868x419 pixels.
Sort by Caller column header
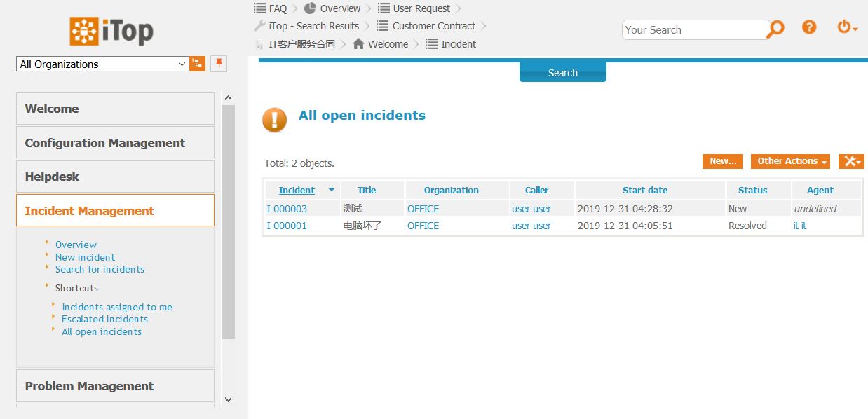[x=537, y=190]
